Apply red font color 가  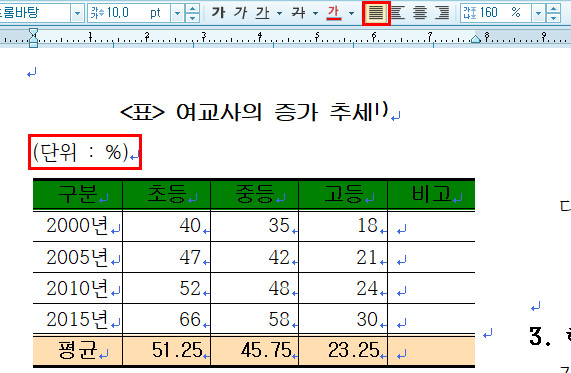tap(334, 13)
